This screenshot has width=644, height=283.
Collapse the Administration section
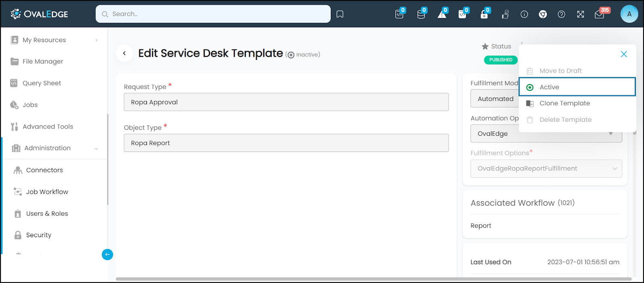coord(96,148)
